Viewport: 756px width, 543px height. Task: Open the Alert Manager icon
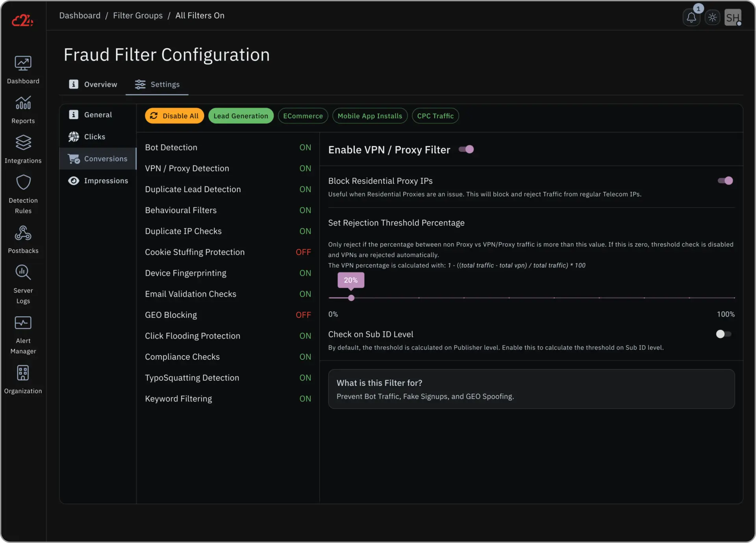coord(23,323)
